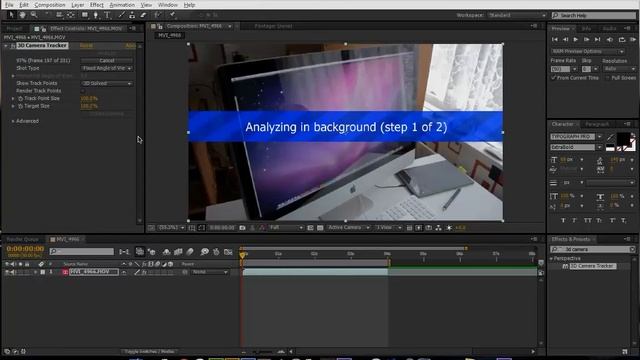The width and height of the screenshot is (640, 360).
Task: Select the Hand tool
Action: [22, 15]
